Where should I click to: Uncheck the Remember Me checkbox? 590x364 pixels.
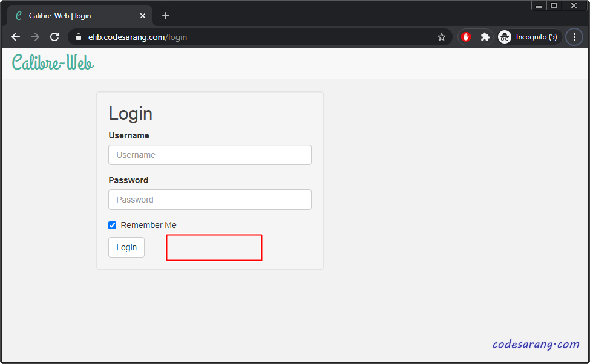point(112,226)
